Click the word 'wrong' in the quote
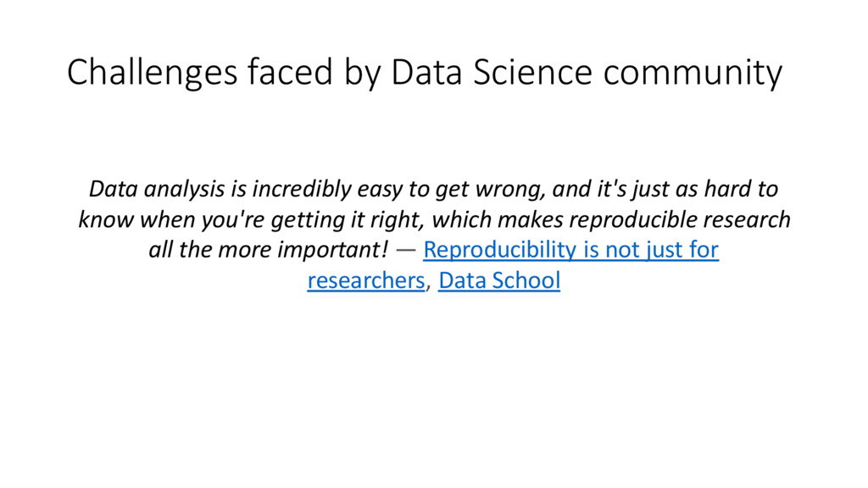 tap(507, 190)
